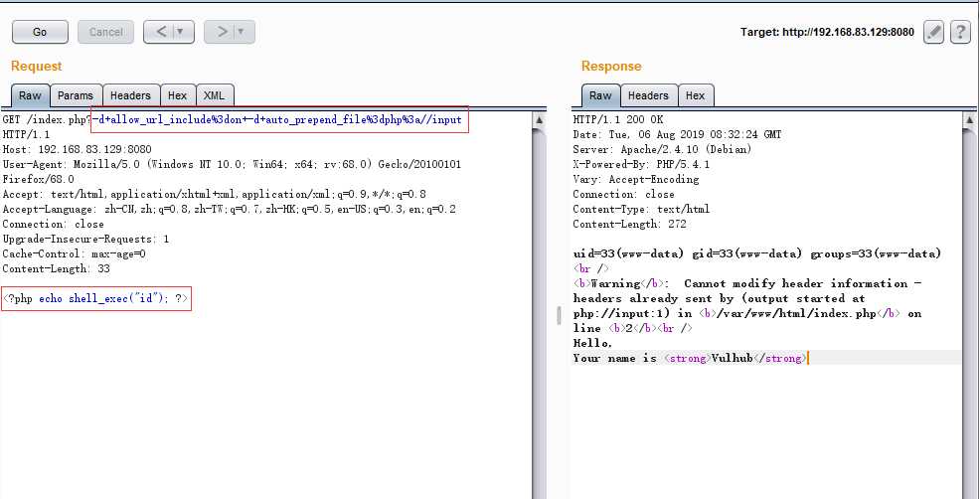Click the Response panel heading
Screen dimensions: 980x499
(611, 67)
